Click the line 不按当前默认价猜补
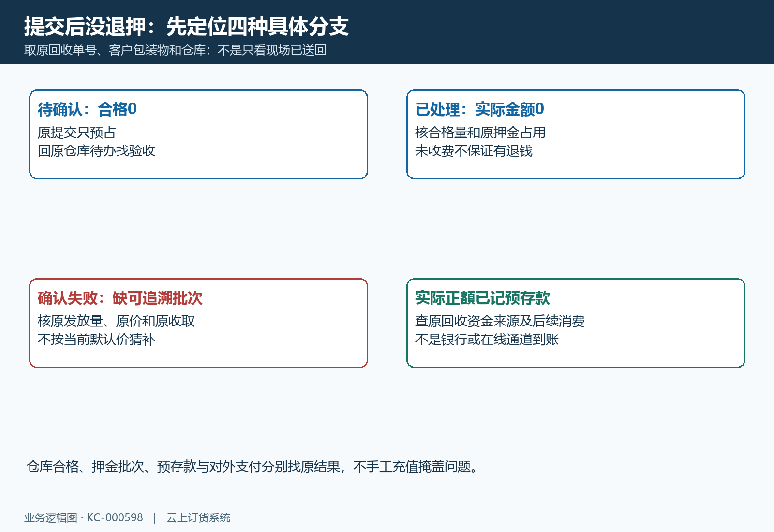774x532 pixels. 96,340
